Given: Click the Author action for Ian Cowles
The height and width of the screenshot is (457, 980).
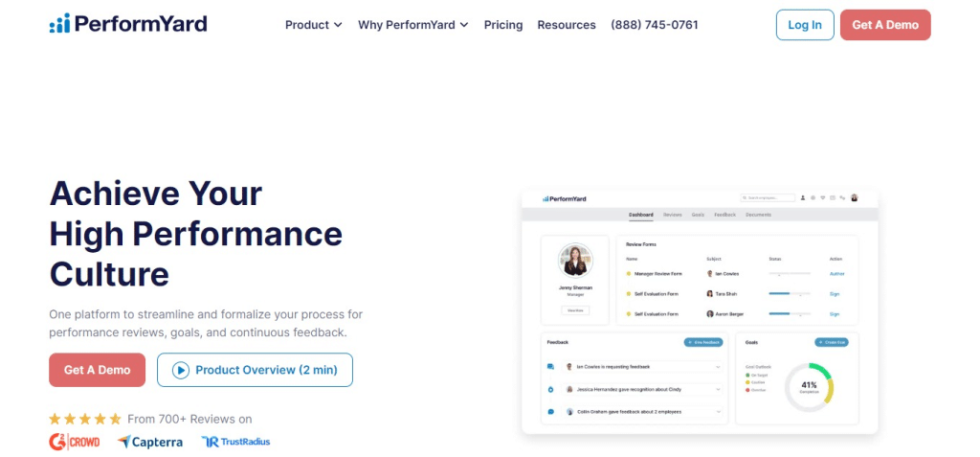Looking at the screenshot, I should pos(836,274).
